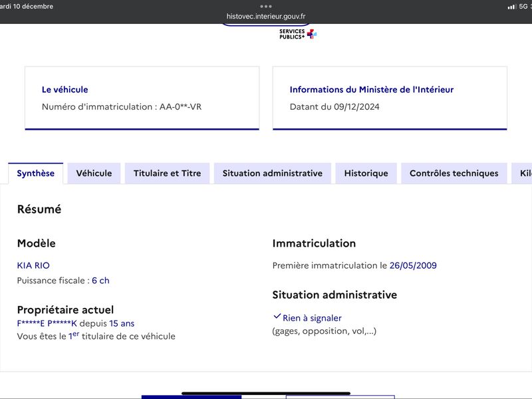Tap the cellular signal indicator
Viewport: 532px width, 399px height.
point(511,7)
